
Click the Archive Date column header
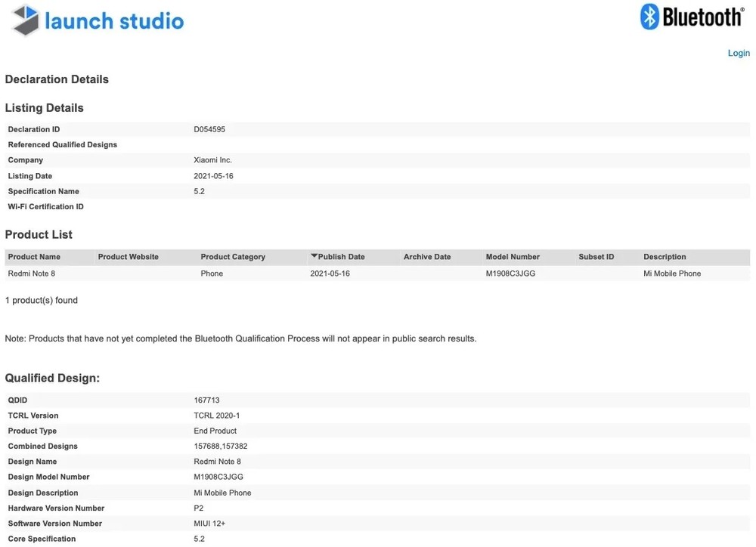point(427,257)
